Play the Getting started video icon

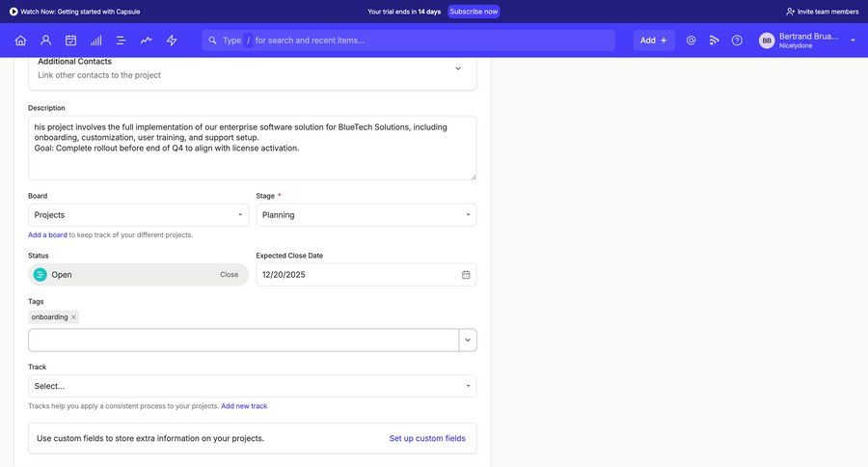pyautogui.click(x=14, y=12)
